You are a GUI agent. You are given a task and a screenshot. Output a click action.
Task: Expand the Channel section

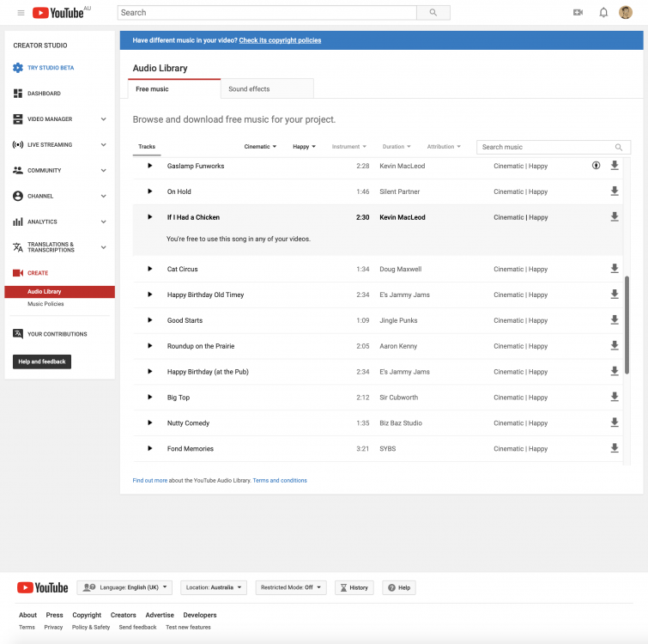tap(103, 196)
